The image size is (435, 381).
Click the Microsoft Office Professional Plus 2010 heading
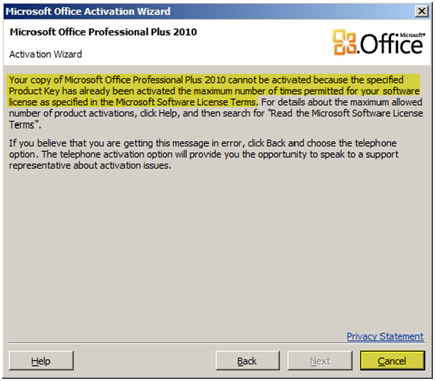tap(103, 32)
